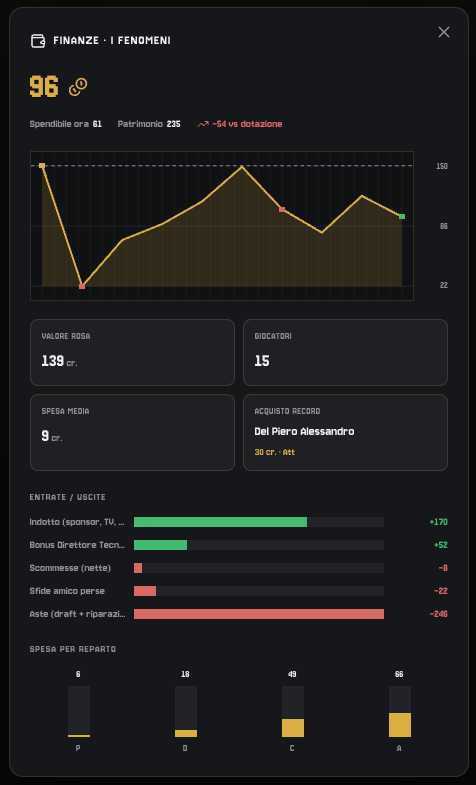
Task: Click the A department spending bar
Action: click(400, 711)
